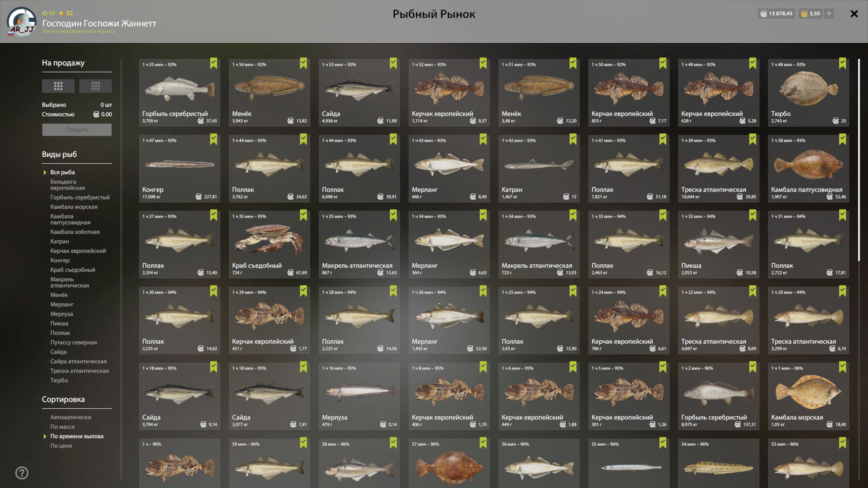The image size is (868, 488).
Task: Switch to the small grid view icon
Action: [x=95, y=86]
